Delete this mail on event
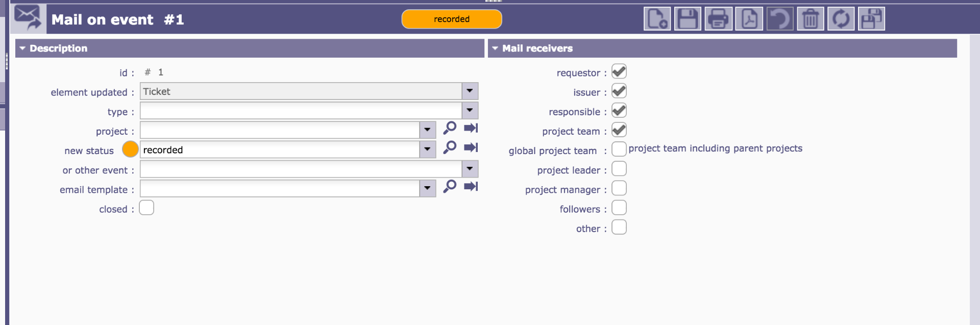Screen dimensions: 980x325 point(810,19)
